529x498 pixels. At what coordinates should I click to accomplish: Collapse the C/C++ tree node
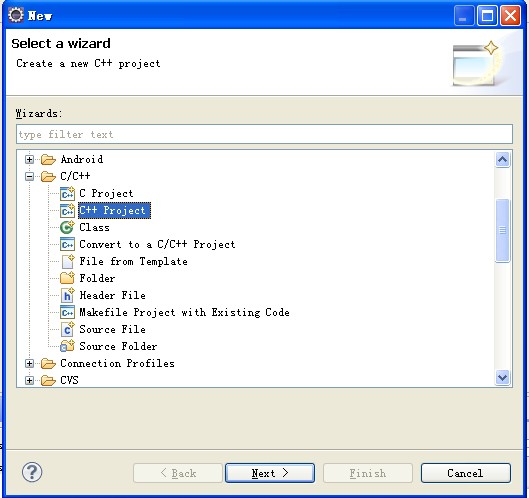[x=29, y=176]
